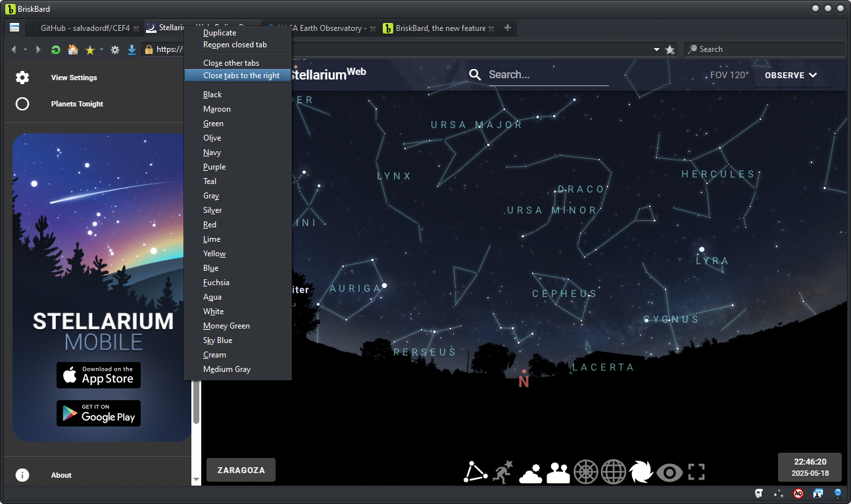
Task: Click the ZARAGOZA location button
Action: pos(241,470)
